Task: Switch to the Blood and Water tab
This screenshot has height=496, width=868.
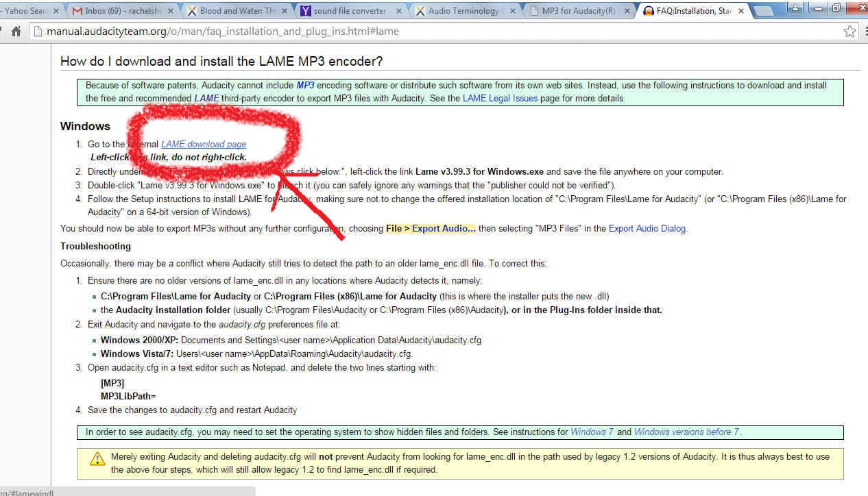Action: pos(237,11)
